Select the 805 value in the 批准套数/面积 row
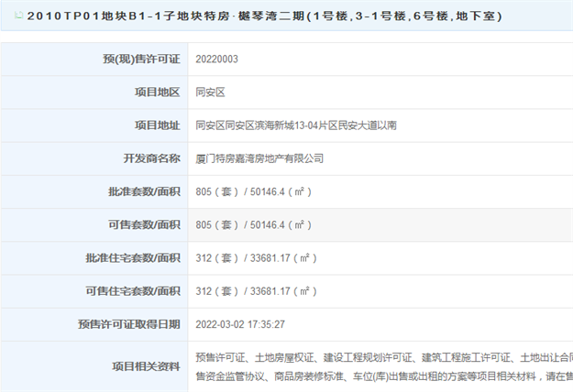The width and height of the screenshot is (573, 392). [x=204, y=192]
